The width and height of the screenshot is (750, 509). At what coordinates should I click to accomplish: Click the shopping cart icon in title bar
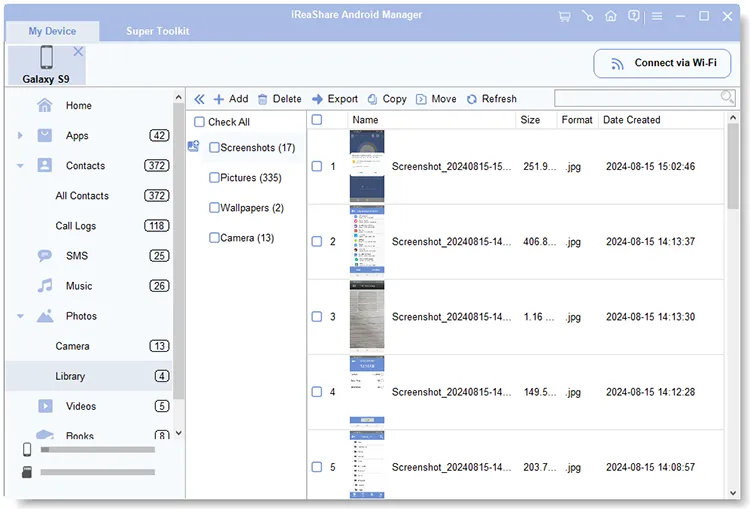565,16
